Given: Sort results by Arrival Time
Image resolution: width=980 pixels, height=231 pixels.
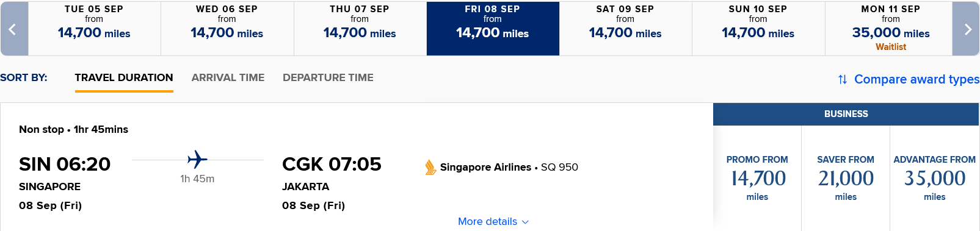Looking at the screenshot, I should [228, 78].
